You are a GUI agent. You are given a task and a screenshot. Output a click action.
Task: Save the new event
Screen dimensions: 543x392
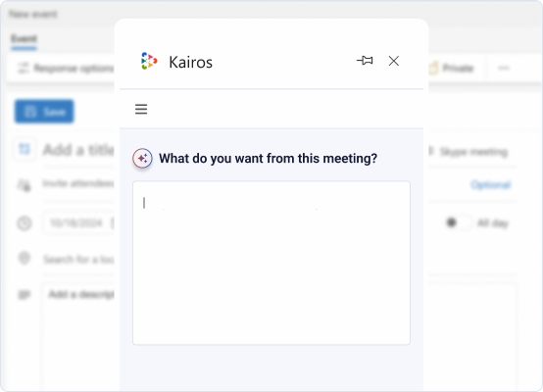pyautogui.click(x=44, y=112)
